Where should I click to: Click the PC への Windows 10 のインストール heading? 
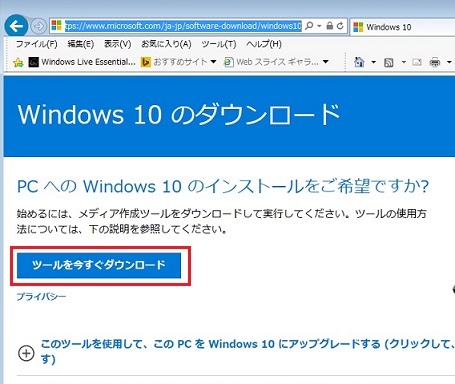pos(223,186)
